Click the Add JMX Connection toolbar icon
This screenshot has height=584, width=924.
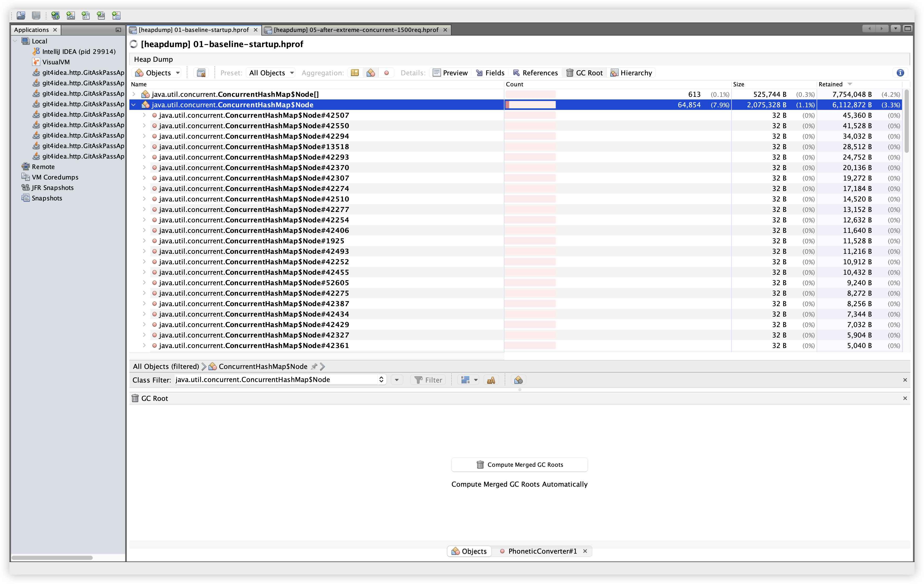71,15
